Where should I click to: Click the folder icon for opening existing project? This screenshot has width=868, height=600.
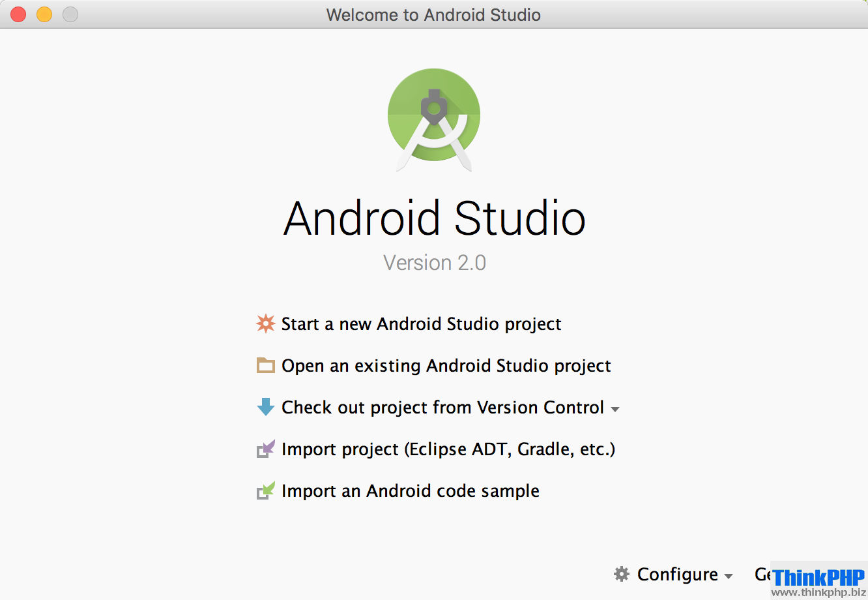pyautogui.click(x=266, y=365)
